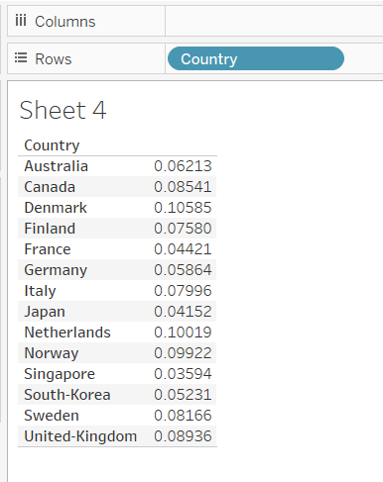Click value 0.04421 for France
The image size is (383, 482).
click(183, 249)
